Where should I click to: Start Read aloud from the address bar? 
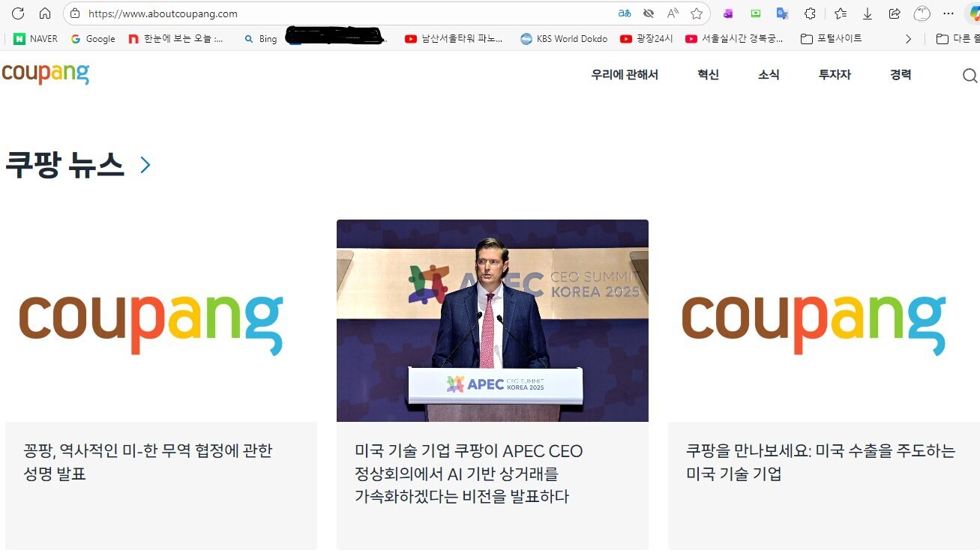[x=673, y=13]
